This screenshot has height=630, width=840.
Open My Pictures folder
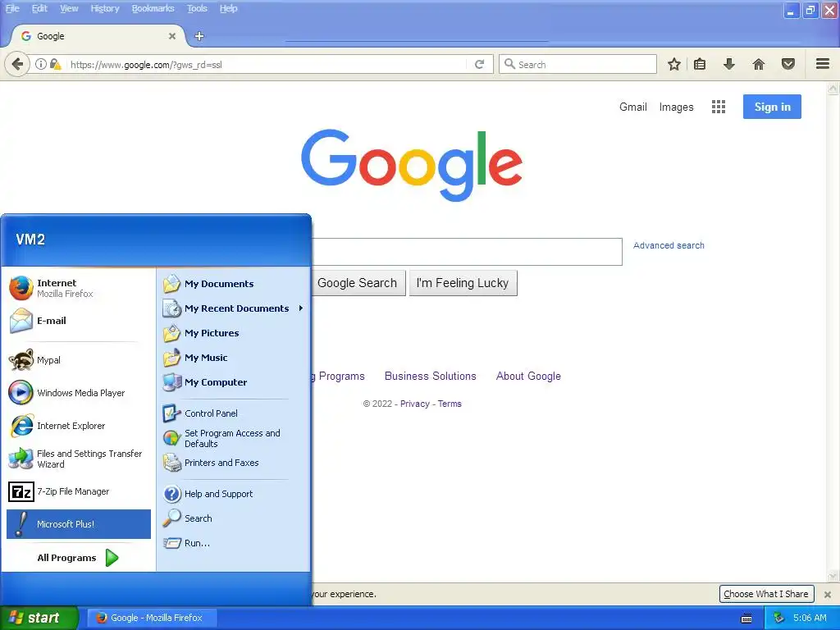234,333
